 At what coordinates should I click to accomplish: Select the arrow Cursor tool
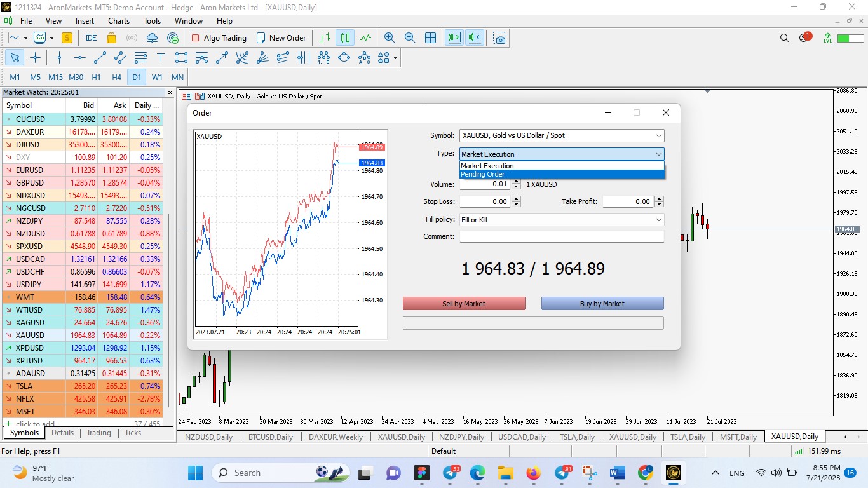pyautogui.click(x=15, y=58)
